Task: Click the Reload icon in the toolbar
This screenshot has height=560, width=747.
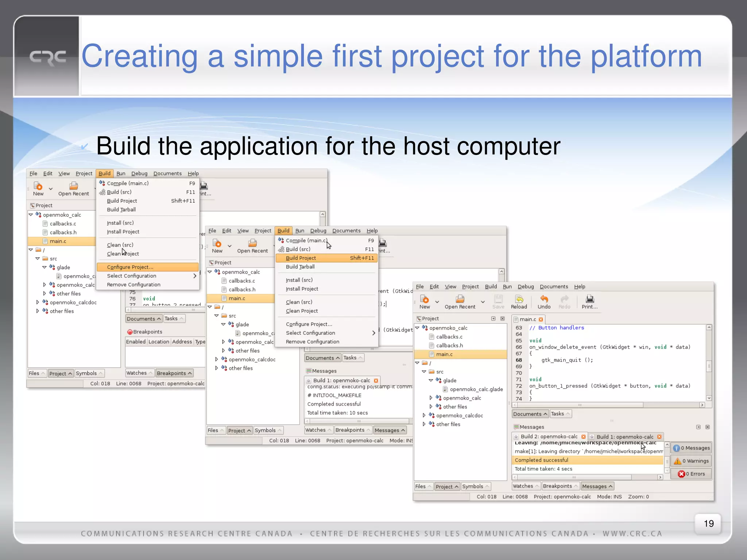Action: (x=519, y=299)
